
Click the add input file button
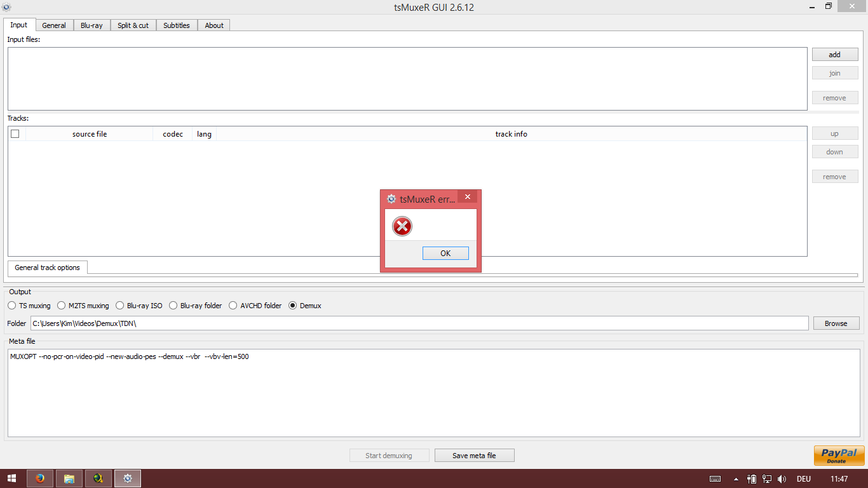[x=835, y=55]
